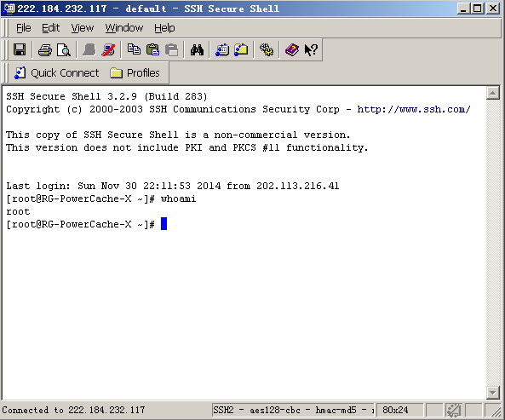
Task: Open the Window menu
Action: click(x=124, y=28)
